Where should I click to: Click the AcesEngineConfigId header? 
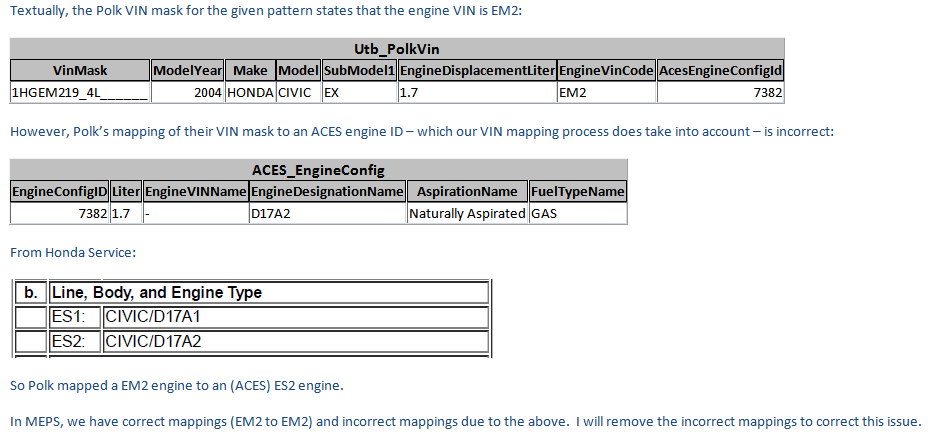point(720,70)
